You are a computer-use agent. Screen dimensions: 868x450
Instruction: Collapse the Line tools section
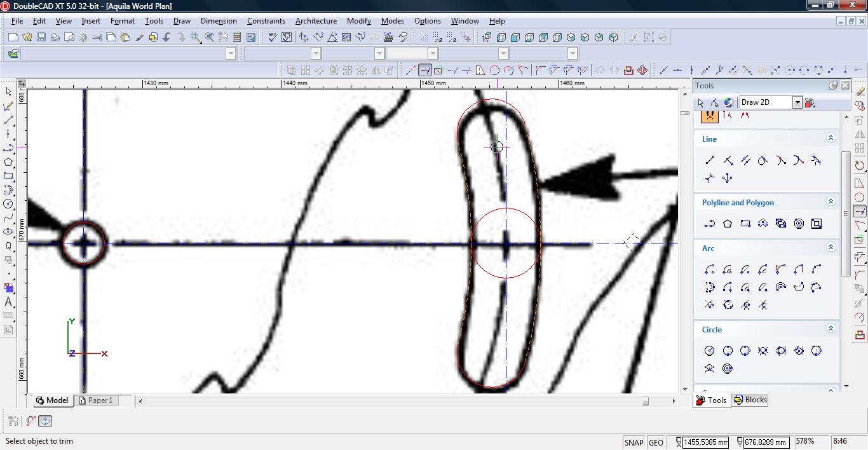(830, 138)
